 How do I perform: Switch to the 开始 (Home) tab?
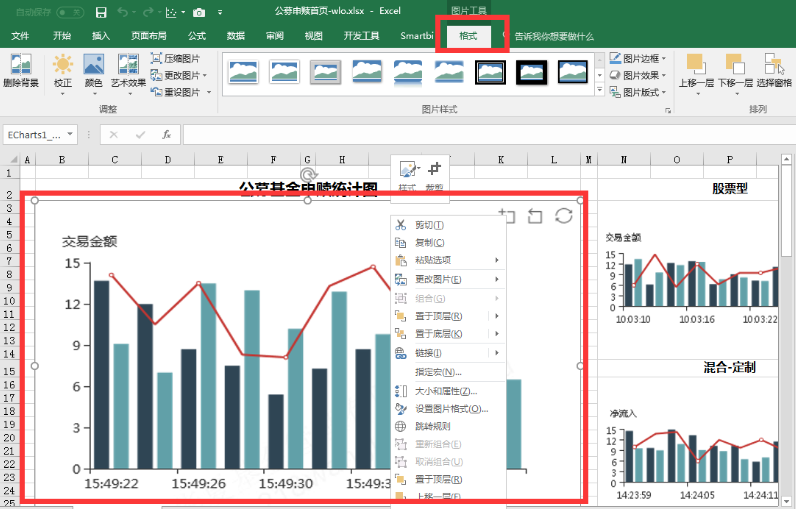click(62, 36)
